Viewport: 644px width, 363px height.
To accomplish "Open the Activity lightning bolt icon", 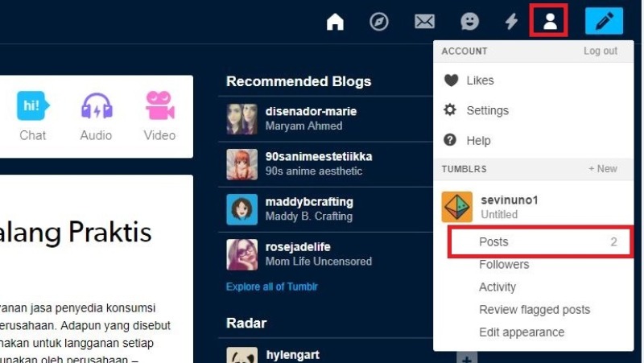I will 511,22.
